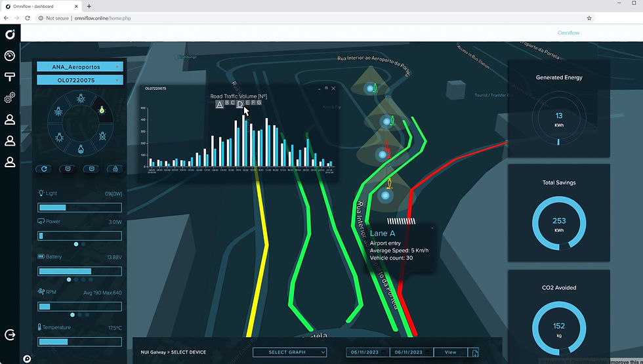Click the logout arrow icon in sidebar
This screenshot has width=643, height=364.
pos(10,335)
